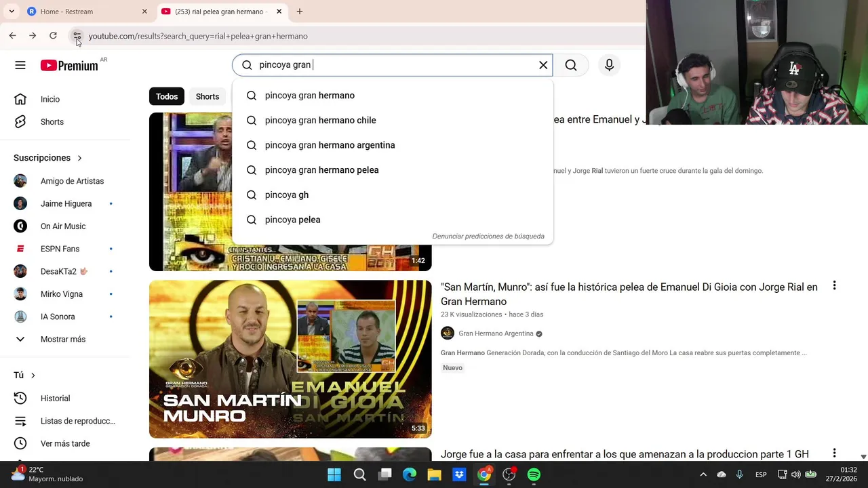Image resolution: width=868 pixels, height=488 pixels.
Task: Open Microsoft Edge from taskbar
Action: [x=410, y=475]
